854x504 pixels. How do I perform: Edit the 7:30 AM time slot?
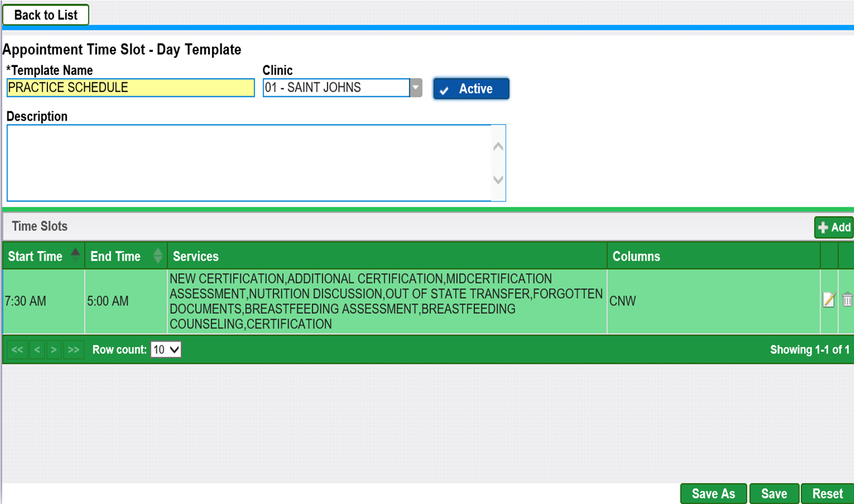coord(829,300)
